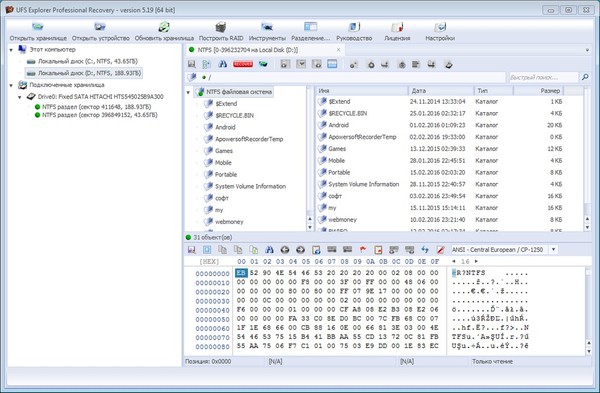Click hex offset 00000040 label

tap(212, 310)
